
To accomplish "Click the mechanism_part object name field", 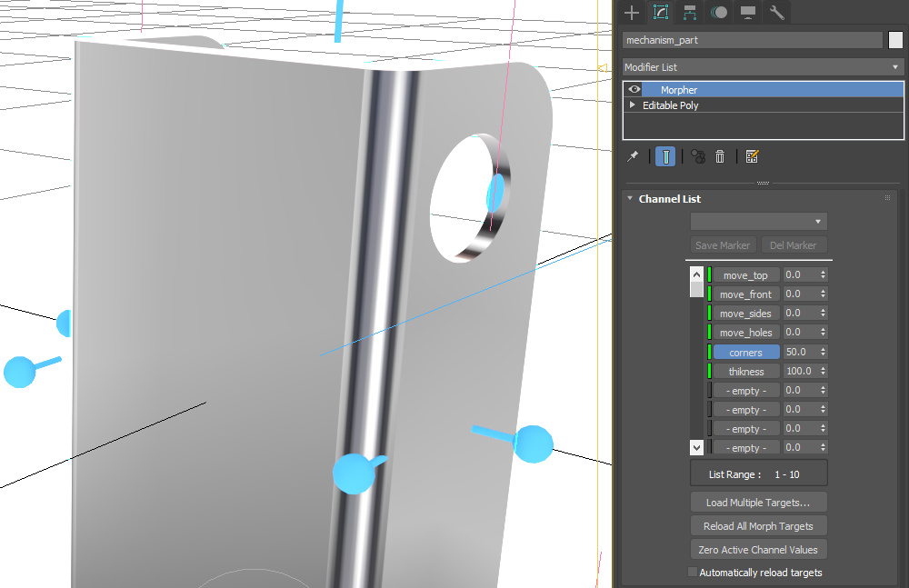I will tap(753, 40).
